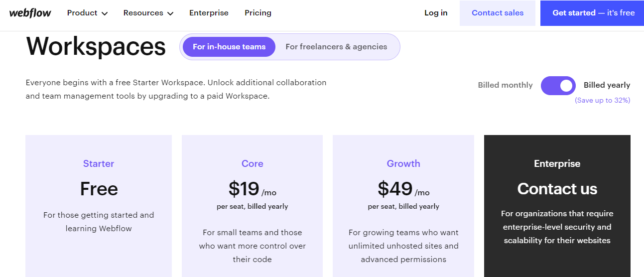Toggle the monthly/yearly billing switch

558,86
